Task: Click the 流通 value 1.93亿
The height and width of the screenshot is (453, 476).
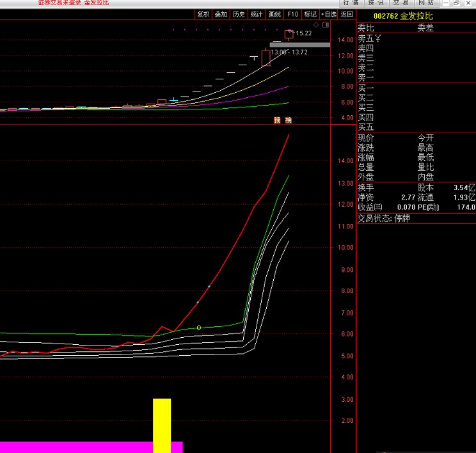Action: pyautogui.click(x=464, y=197)
